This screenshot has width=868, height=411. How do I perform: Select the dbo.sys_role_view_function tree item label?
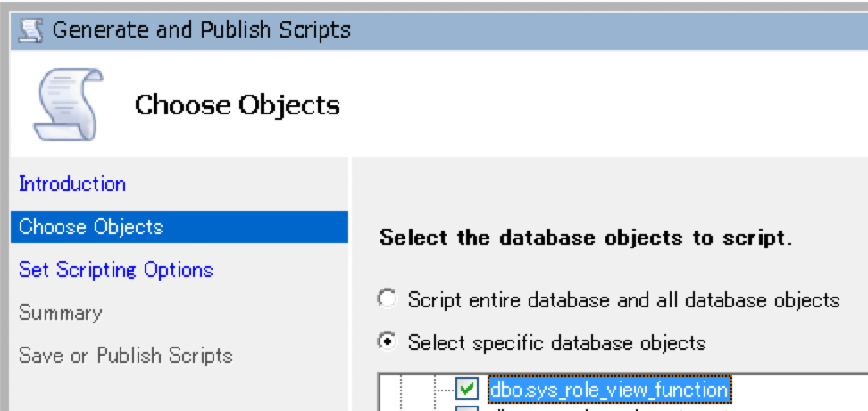pyautogui.click(x=608, y=390)
